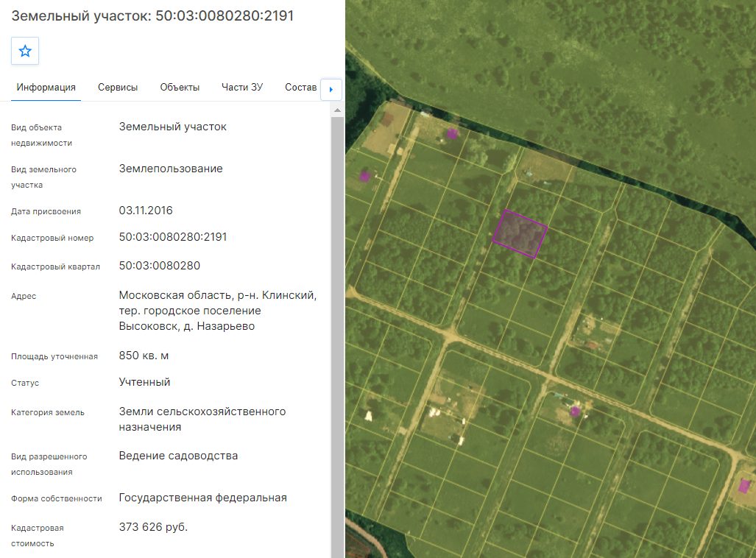Viewport: 756px width, 558px height.
Task: Select the Части ЗУ tab
Action: [242, 88]
